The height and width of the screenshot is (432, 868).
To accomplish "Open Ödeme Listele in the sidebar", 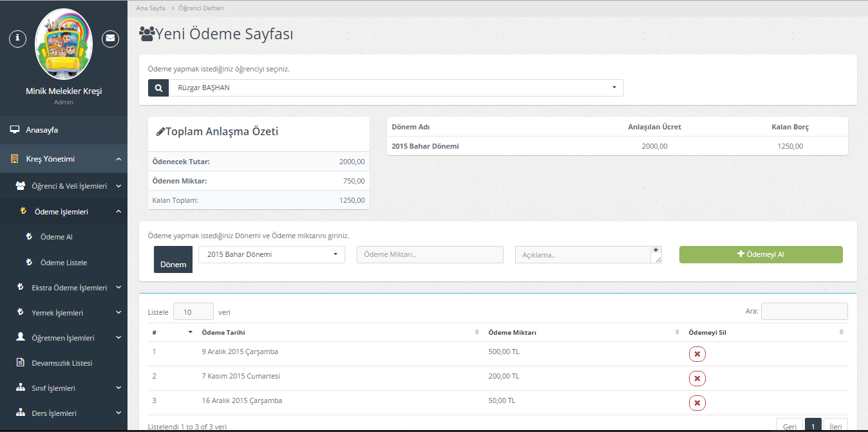I will 64,263.
